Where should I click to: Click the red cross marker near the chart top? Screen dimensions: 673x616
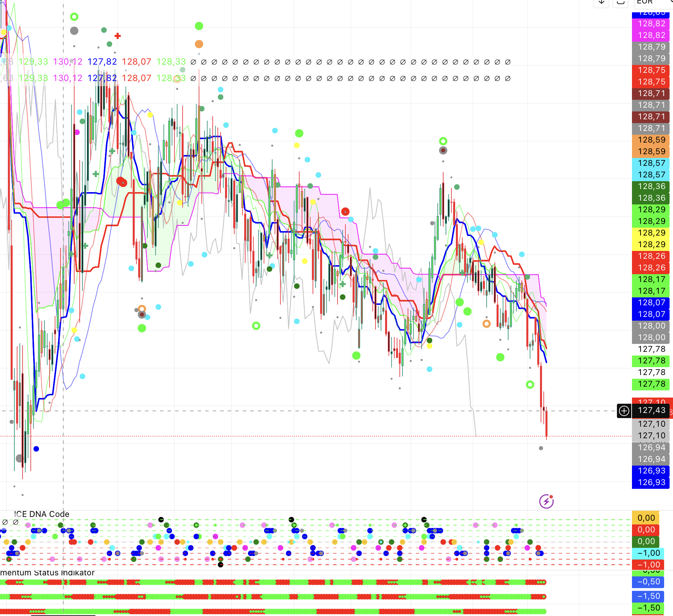(118, 36)
